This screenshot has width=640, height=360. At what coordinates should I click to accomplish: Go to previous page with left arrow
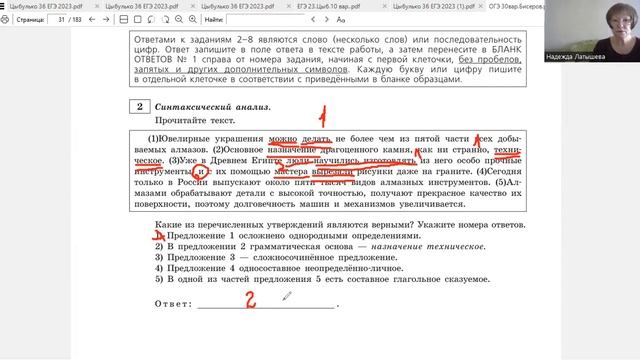(92, 19)
